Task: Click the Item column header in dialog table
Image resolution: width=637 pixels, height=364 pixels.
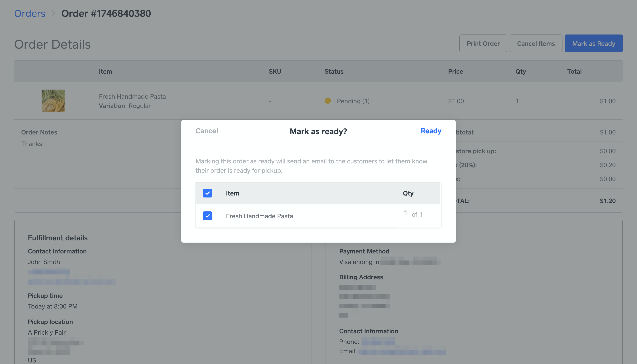Action: [x=232, y=193]
